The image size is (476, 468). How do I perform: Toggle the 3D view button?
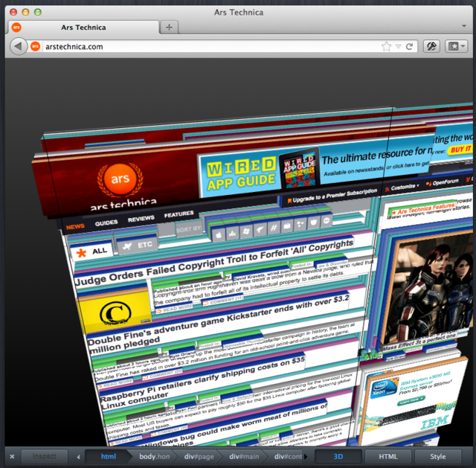(338, 456)
